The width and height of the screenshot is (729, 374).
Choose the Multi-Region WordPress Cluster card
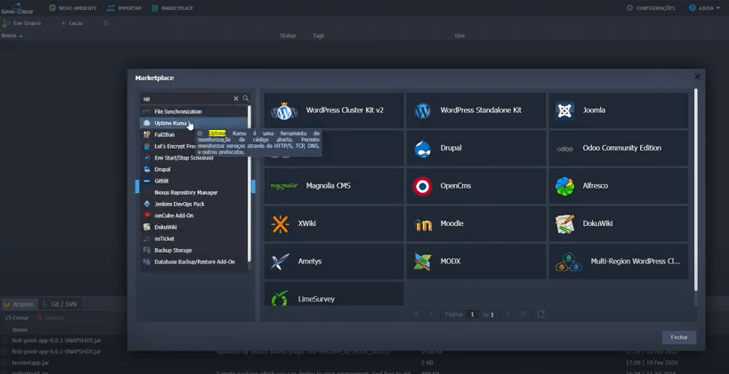pos(618,261)
